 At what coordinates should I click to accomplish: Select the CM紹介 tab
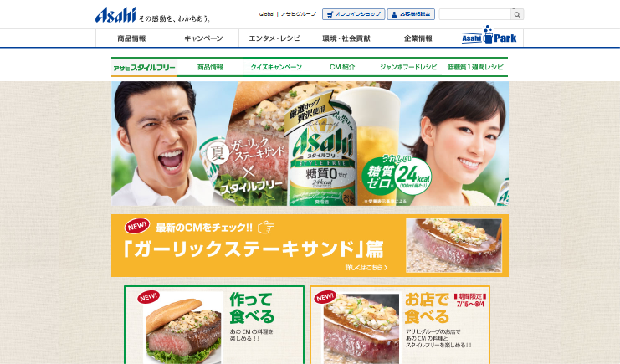342,67
